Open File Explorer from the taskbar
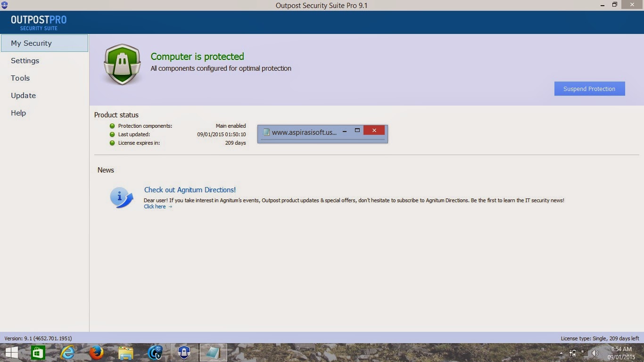Image resolution: width=644 pixels, height=362 pixels. coord(126,353)
